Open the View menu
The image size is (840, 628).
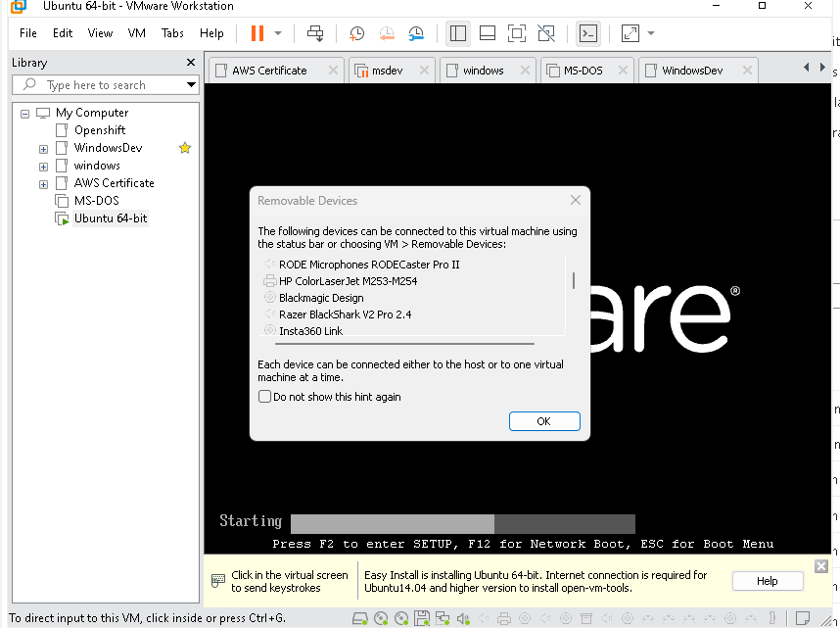click(x=100, y=33)
